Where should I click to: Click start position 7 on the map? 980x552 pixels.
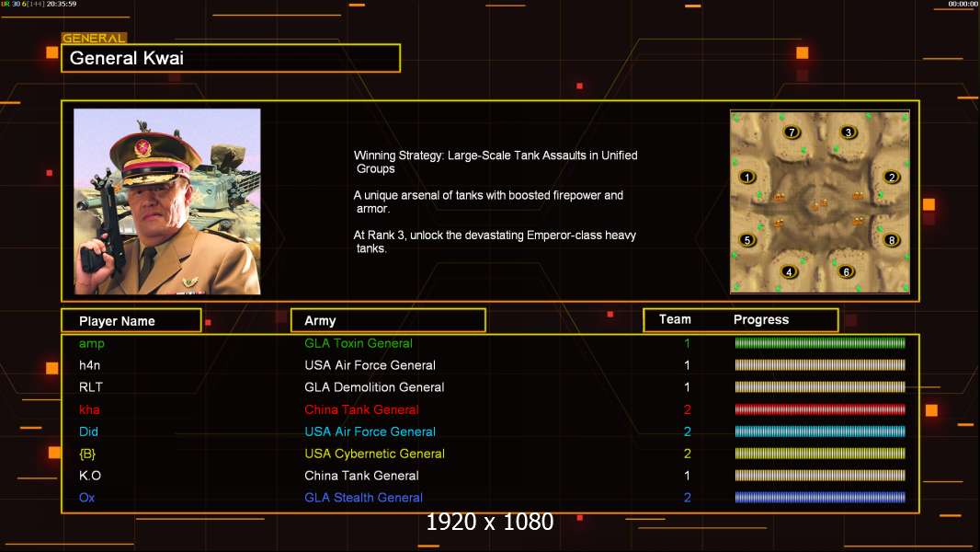point(792,132)
